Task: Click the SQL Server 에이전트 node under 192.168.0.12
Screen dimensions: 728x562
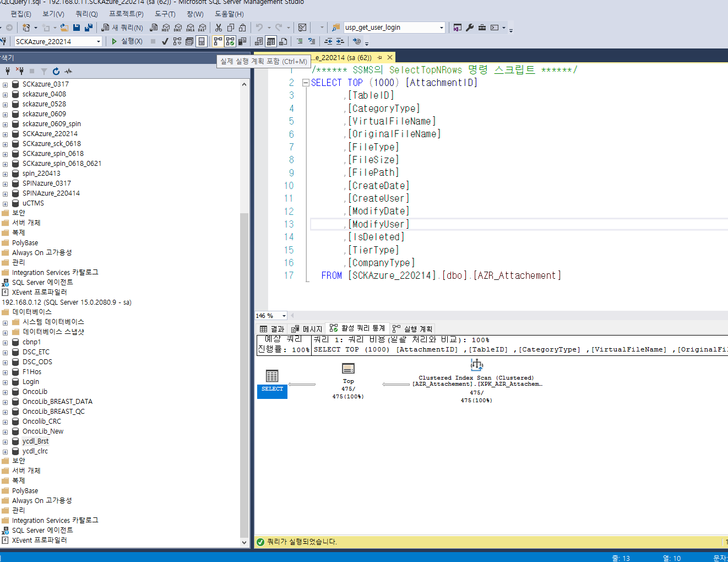Action: tap(42, 531)
